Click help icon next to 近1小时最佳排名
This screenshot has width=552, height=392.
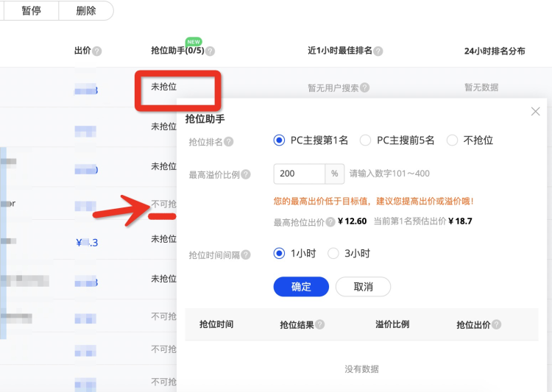click(x=378, y=51)
